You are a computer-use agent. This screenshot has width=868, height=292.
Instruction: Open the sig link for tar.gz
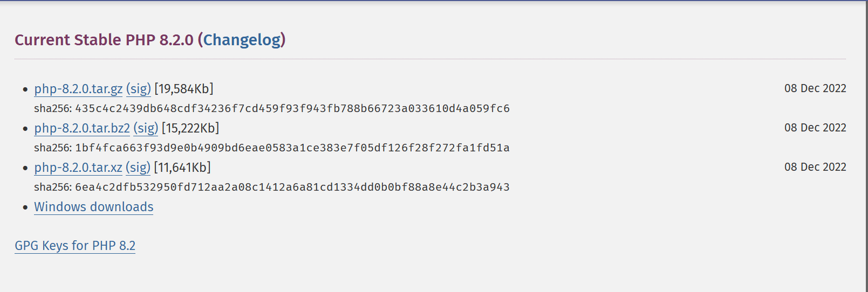tap(139, 89)
